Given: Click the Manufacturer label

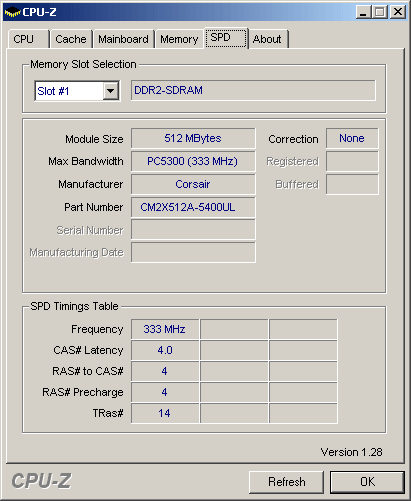Looking at the screenshot, I should [91, 184].
